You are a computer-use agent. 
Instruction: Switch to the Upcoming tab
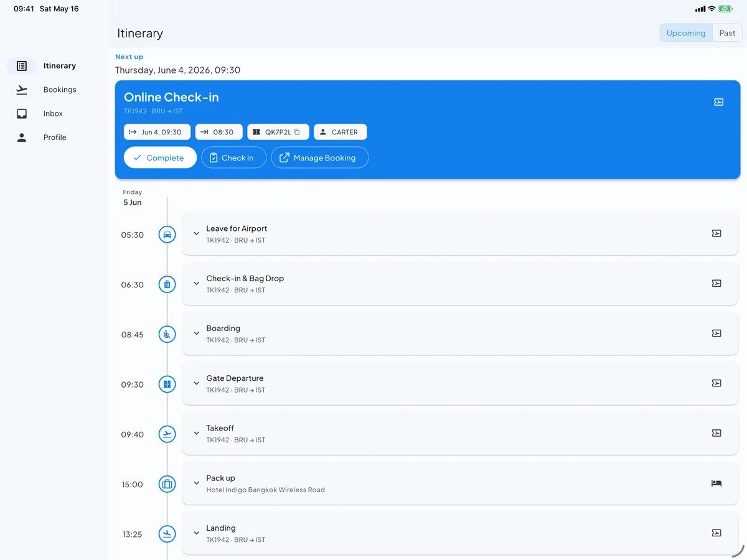[686, 33]
